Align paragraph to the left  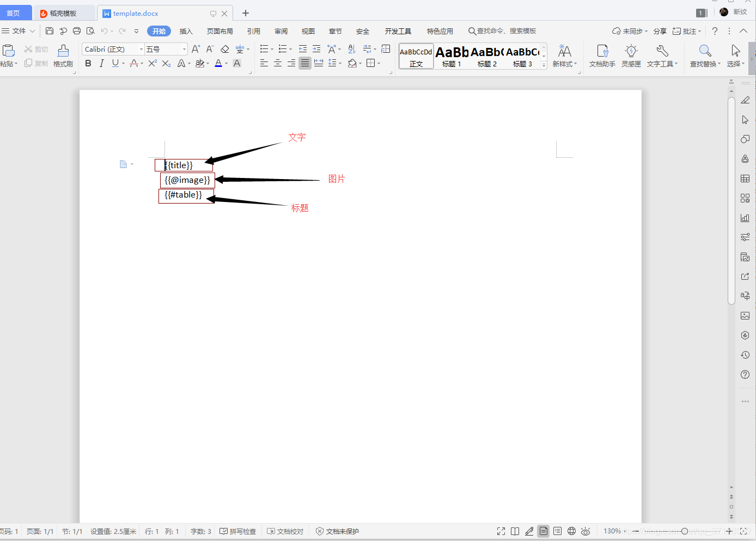tap(264, 64)
